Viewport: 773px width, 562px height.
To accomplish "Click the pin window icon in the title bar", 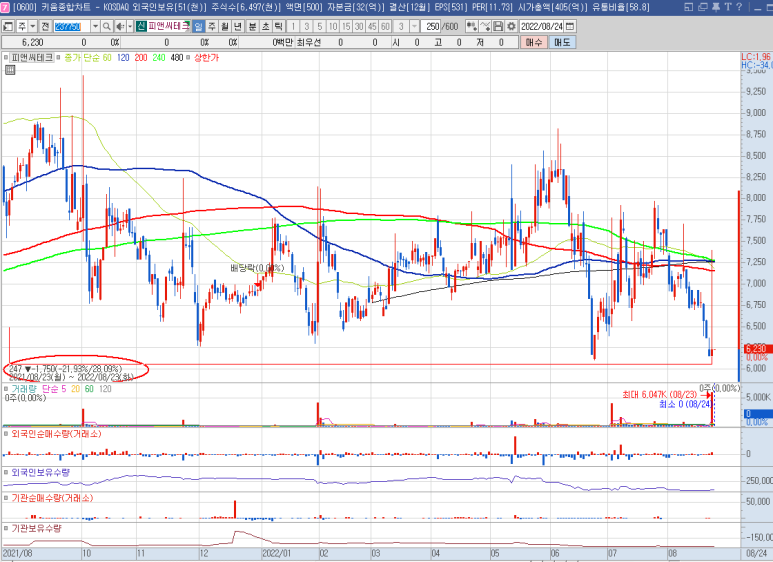I will (716, 7).
